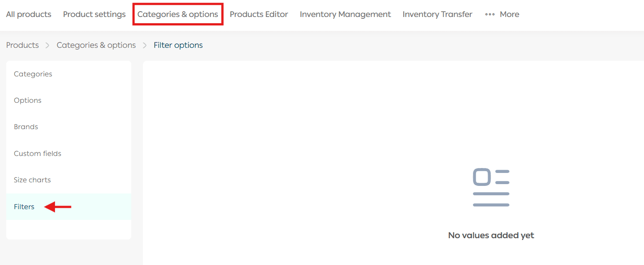Click Filter options in the breadcrumb
The image size is (644, 265).
178,45
